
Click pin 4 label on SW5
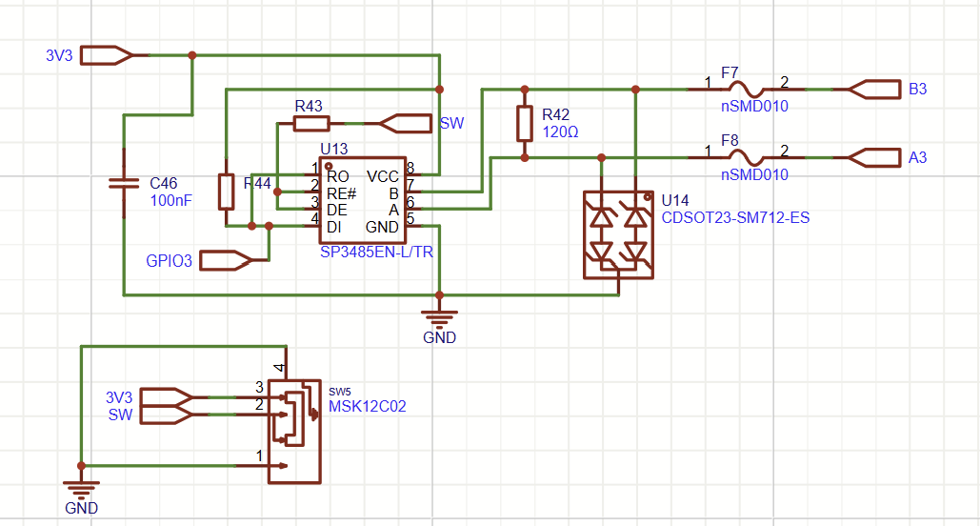[279, 368]
